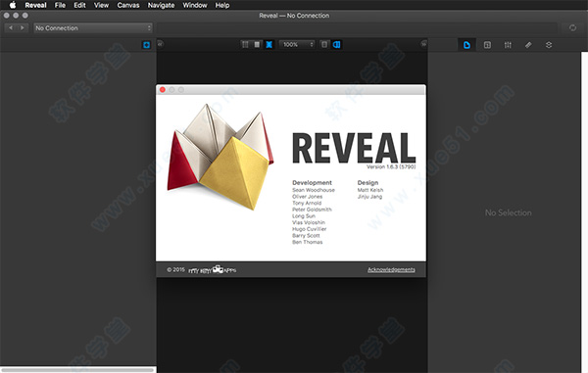Open the Window menu
588x373 pixels.
click(195, 5)
